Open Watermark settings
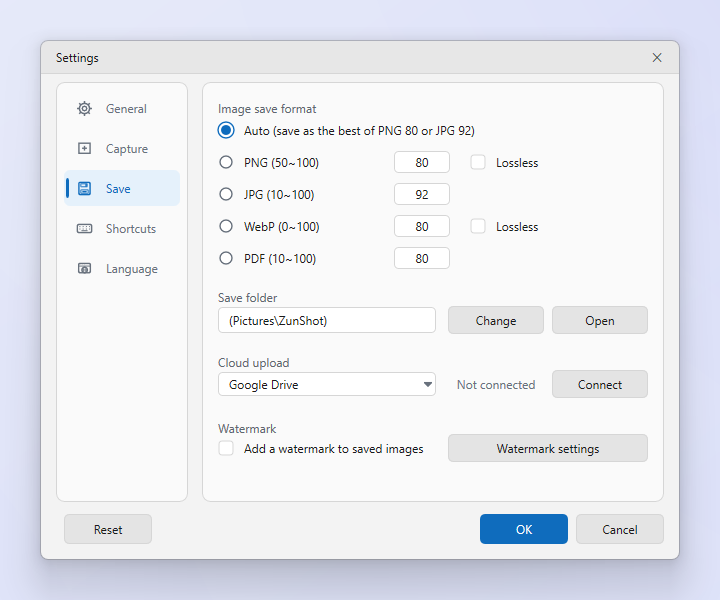 pyautogui.click(x=548, y=448)
